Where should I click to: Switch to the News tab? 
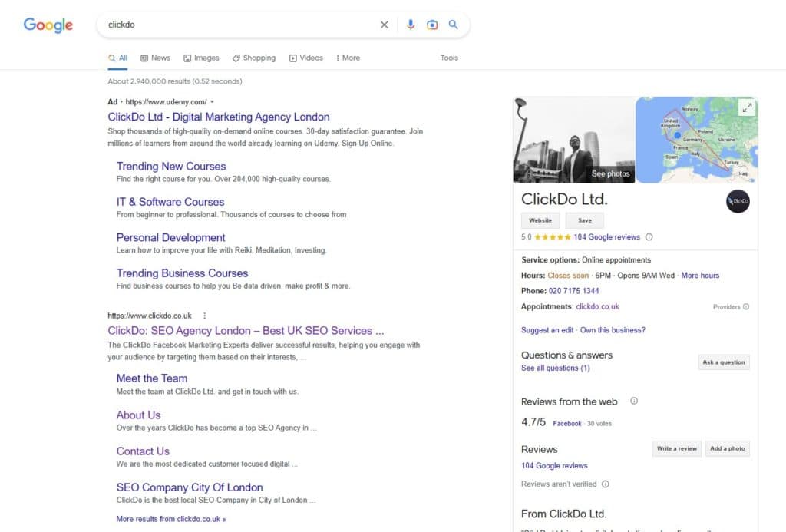tap(155, 58)
